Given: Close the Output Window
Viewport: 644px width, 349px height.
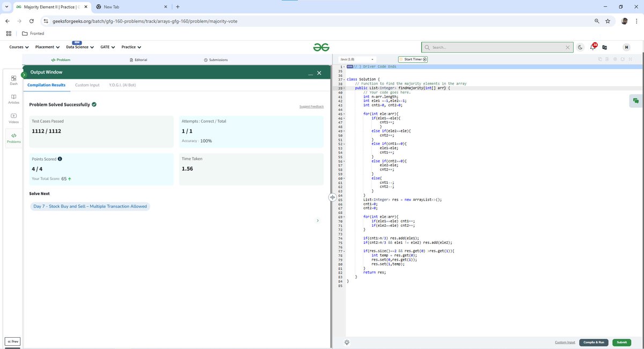Looking at the screenshot, I should (x=319, y=72).
